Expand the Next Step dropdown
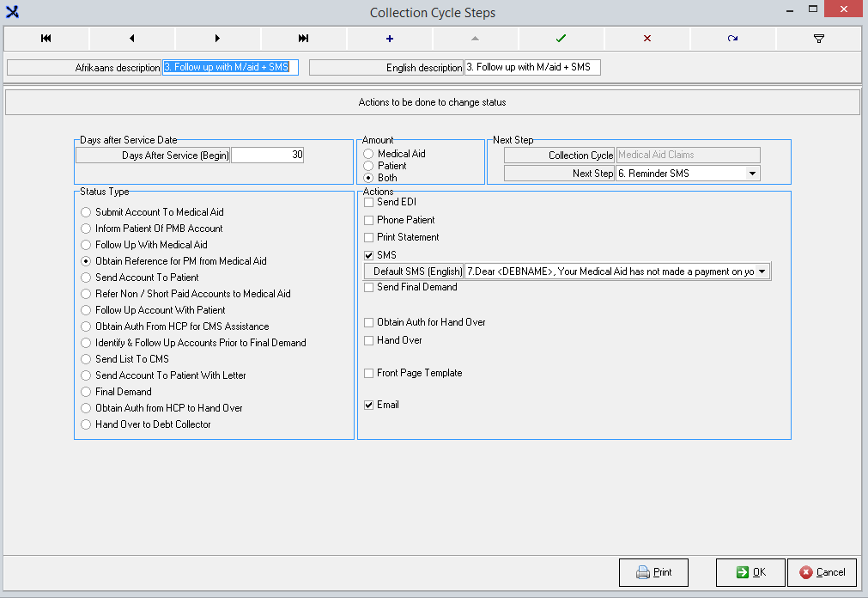The height and width of the screenshot is (598, 868). pyautogui.click(x=753, y=174)
